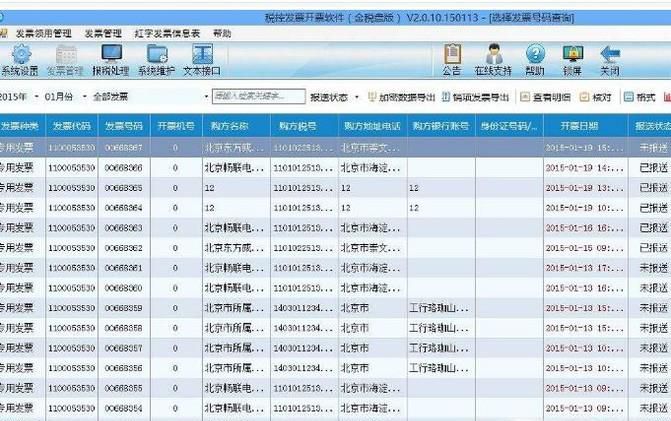Select invoice number 00668363 cell
Viewport: 671px width, 421px height.
pyautogui.click(x=124, y=228)
